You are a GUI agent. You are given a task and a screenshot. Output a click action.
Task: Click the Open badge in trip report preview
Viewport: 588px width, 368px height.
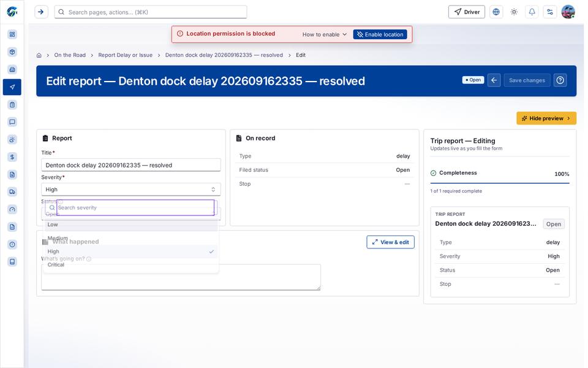[554, 224]
